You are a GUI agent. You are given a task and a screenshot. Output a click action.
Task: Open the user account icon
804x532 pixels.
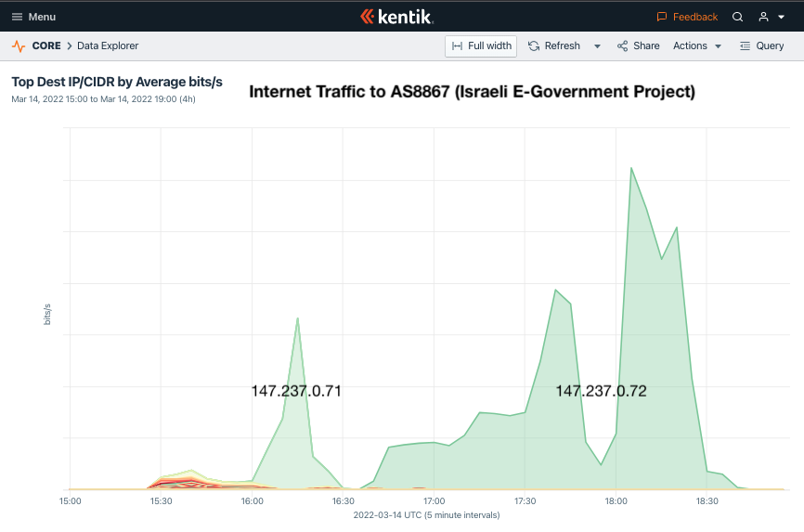click(763, 17)
